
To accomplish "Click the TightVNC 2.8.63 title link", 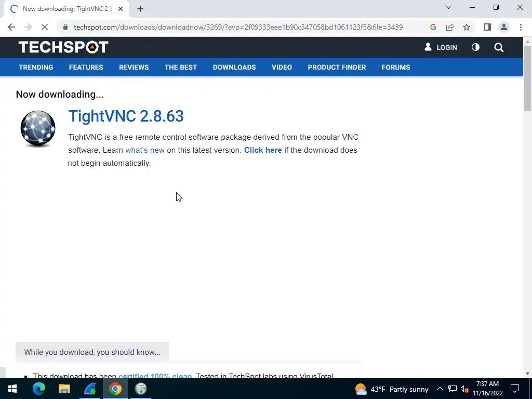I will tap(126, 116).
